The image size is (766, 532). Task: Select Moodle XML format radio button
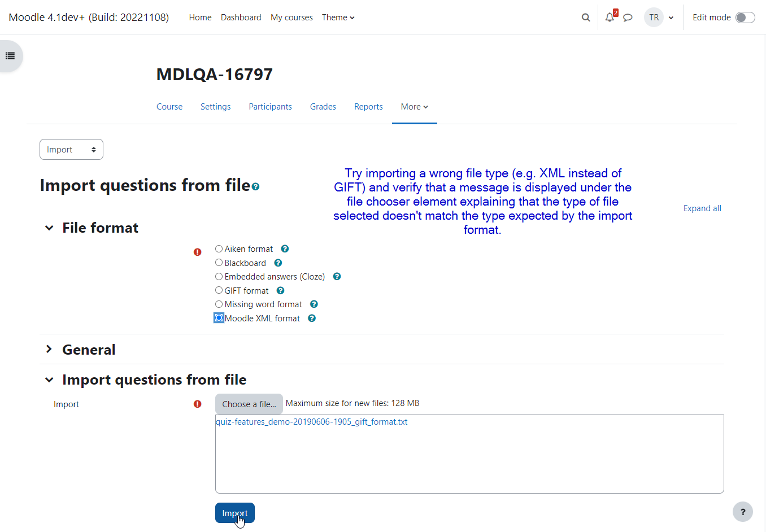[x=219, y=318]
